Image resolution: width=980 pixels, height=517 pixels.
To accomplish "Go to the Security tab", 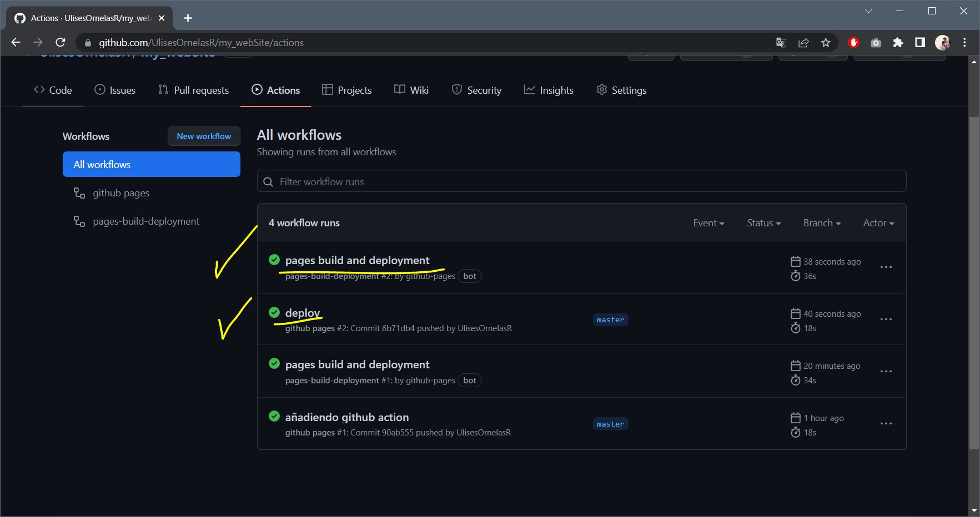I will pyautogui.click(x=476, y=90).
